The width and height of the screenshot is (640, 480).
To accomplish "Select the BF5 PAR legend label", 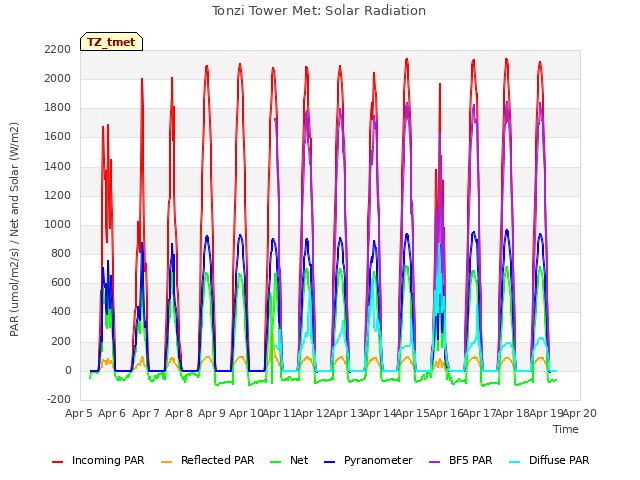I will click(x=471, y=460).
